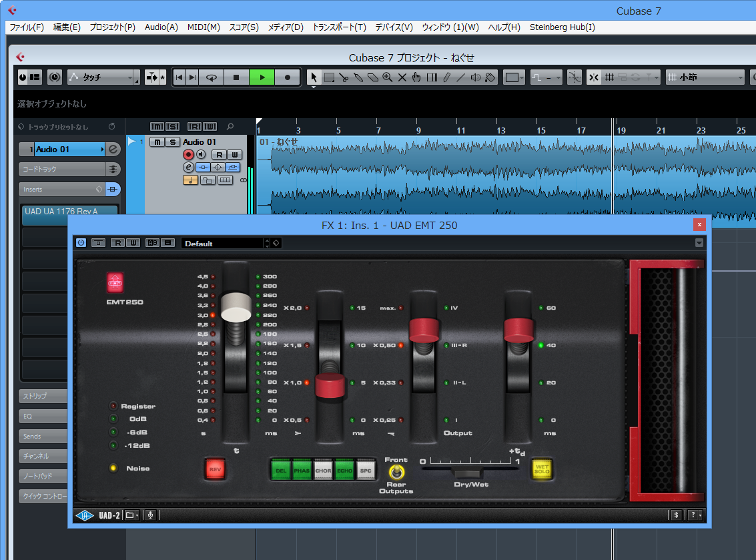Click the microphone icon in UAD footer

click(x=150, y=516)
